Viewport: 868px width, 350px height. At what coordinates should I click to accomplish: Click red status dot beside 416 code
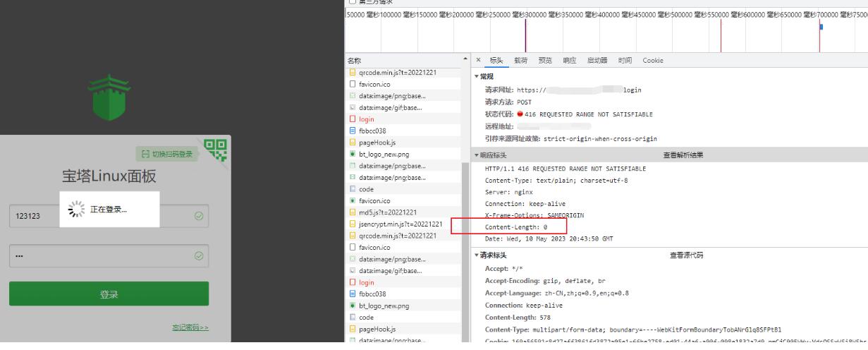click(520, 114)
